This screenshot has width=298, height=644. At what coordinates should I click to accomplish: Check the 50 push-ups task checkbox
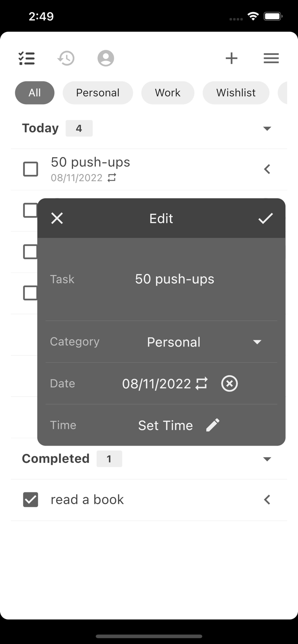pos(31,169)
